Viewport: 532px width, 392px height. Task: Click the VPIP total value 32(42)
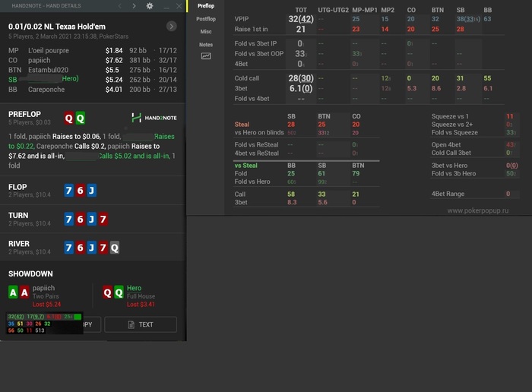(301, 19)
